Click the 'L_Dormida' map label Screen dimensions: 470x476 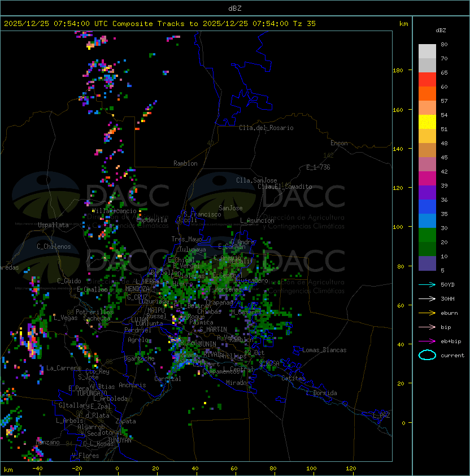pos(321,393)
